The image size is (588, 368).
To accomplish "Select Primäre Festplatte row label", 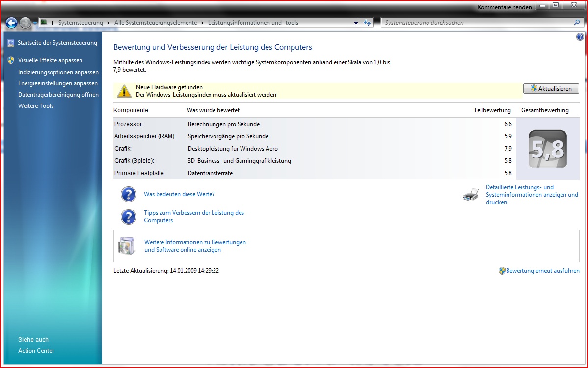I will click(x=140, y=173).
